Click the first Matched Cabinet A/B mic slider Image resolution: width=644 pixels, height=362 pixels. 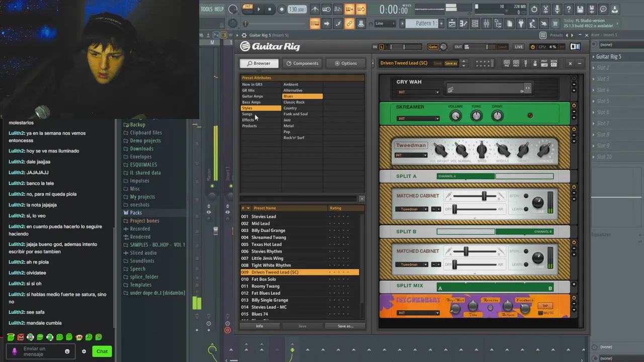point(474,196)
